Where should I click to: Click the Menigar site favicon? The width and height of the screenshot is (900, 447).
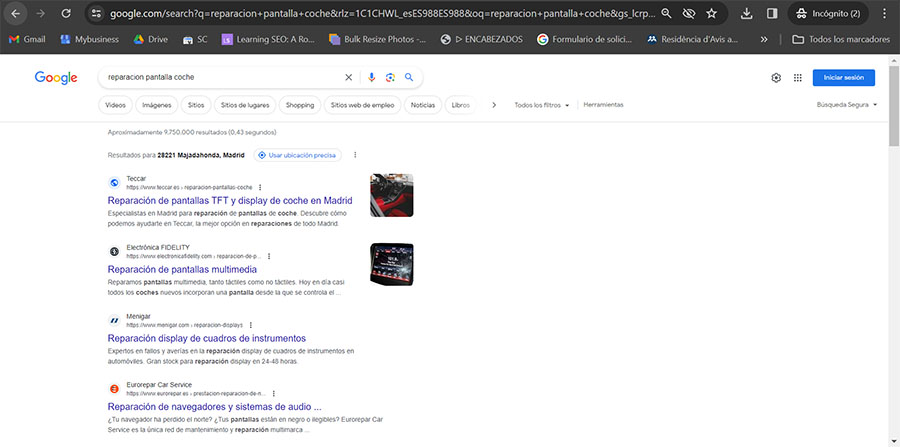click(114, 320)
